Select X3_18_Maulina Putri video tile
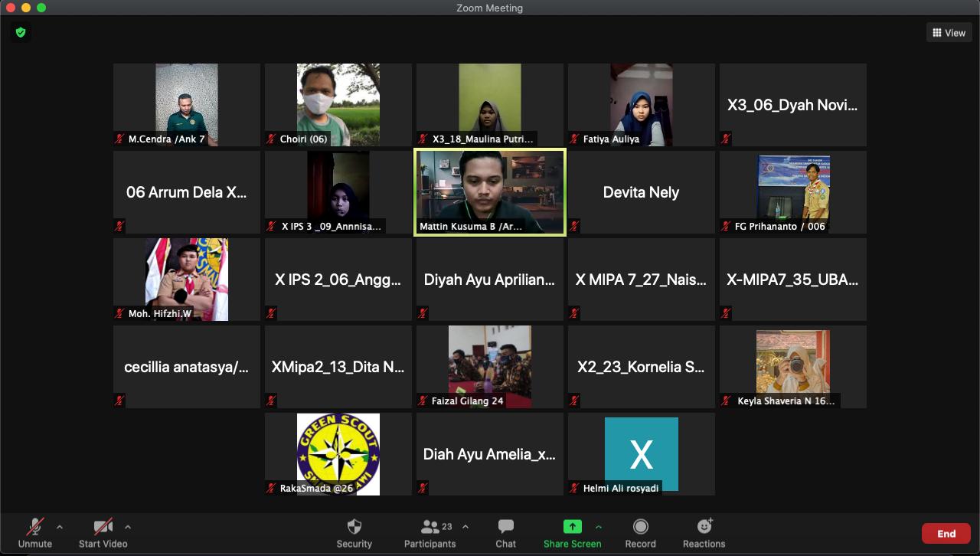Viewport: 980px width, 556px height. click(490, 105)
